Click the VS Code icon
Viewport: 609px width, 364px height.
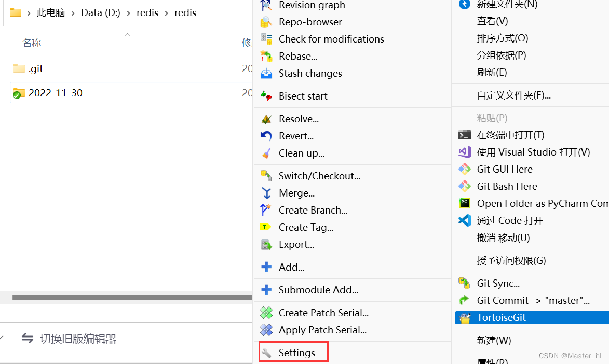coord(465,220)
